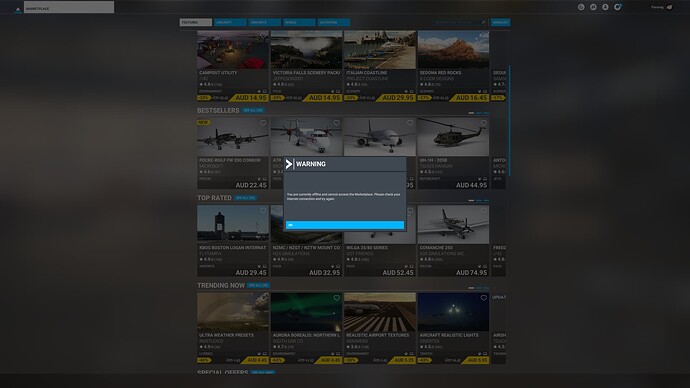Click second round icon in top-right header
Image resolution: width=690 pixels, height=388 pixels.
tap(593, 7)
